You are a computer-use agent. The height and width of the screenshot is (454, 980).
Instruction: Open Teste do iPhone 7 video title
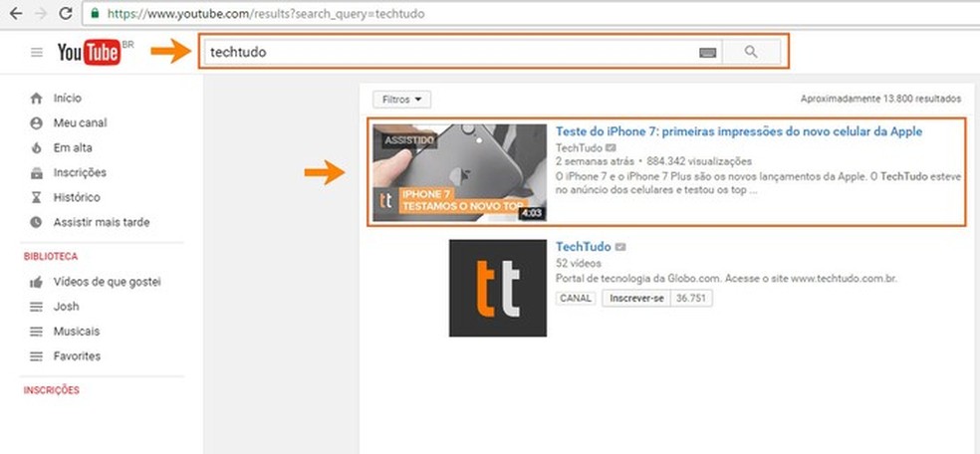click(x=739, y=131)
